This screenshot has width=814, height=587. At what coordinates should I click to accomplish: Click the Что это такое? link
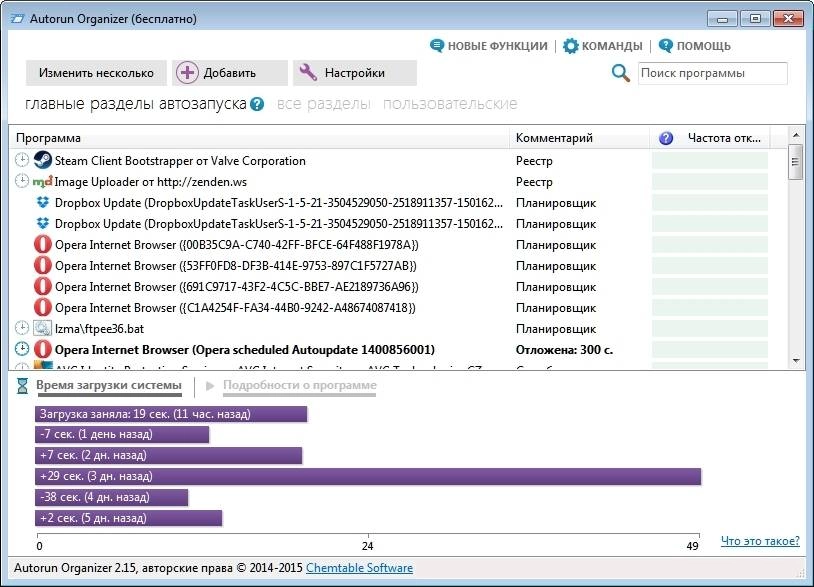tap(760, 541)
